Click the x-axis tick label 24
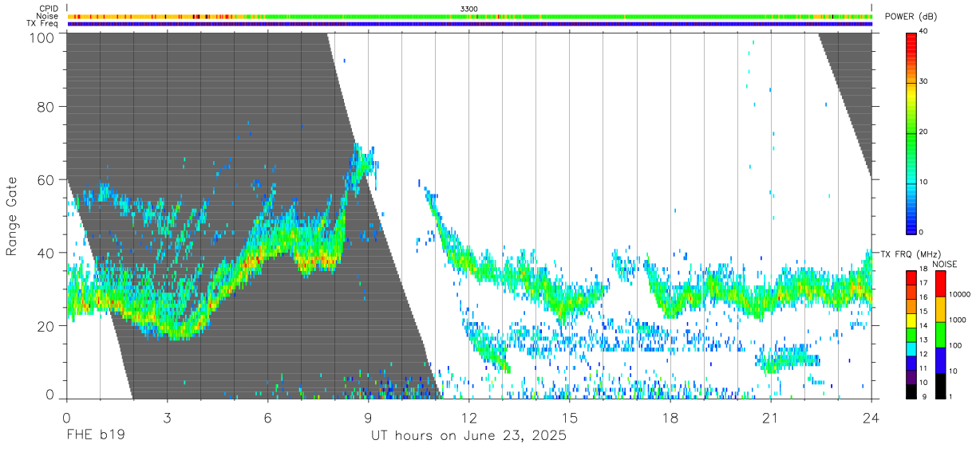The image size is (980, 452). (871, 417)
